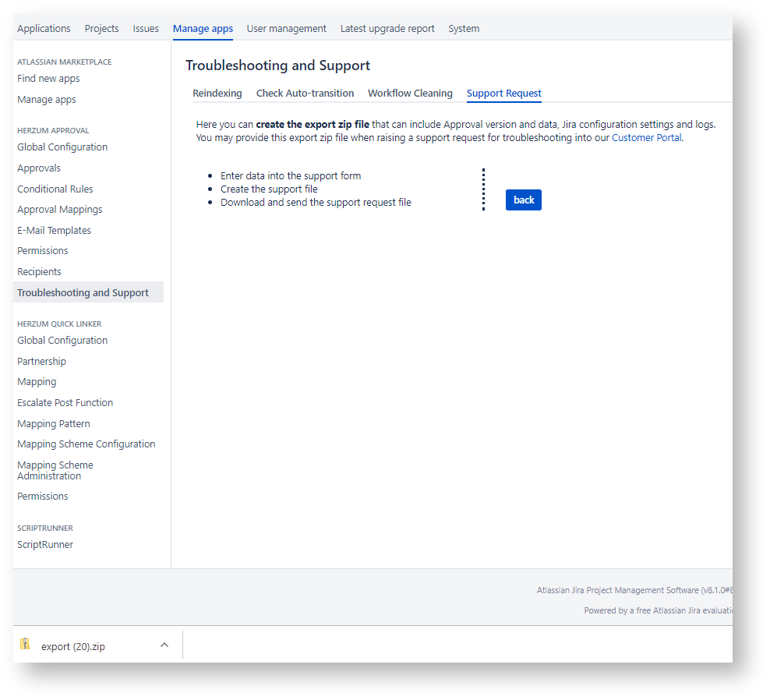Image resolution: width=770 pixels, height=700 pixels.
Task: Click the blue back button
Action: tap(523, 200)
